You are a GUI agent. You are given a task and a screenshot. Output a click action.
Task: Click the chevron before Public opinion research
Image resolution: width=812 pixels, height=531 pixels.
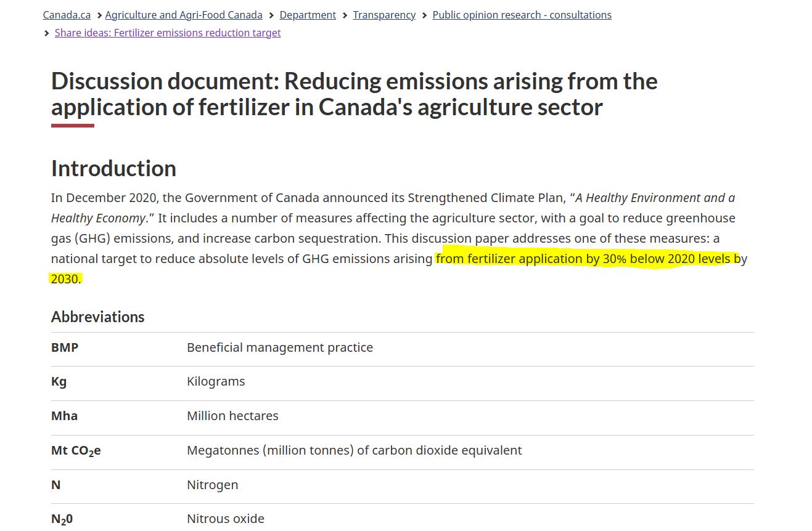pos(425,15)
